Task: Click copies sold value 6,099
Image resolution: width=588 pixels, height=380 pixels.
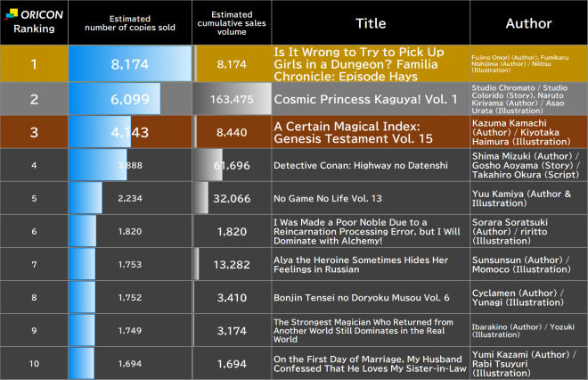Action: pyautogui.click(x=130, y=99)
